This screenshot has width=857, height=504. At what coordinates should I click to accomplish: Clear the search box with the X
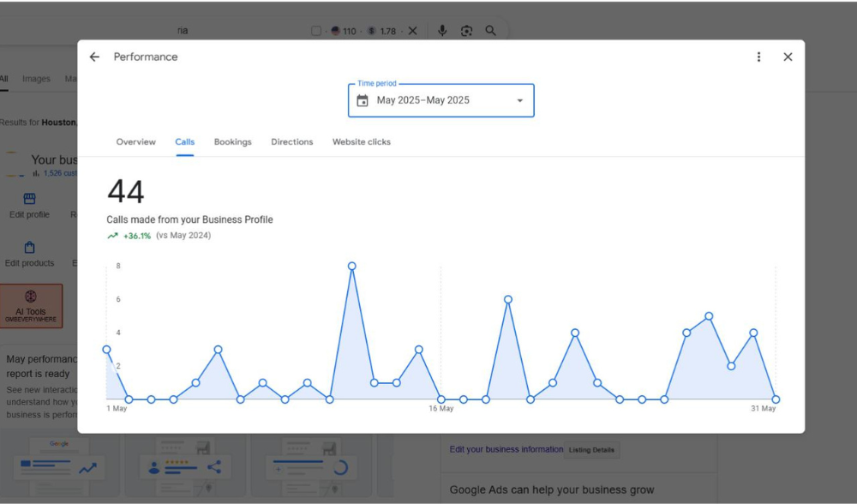coord(412,31)
